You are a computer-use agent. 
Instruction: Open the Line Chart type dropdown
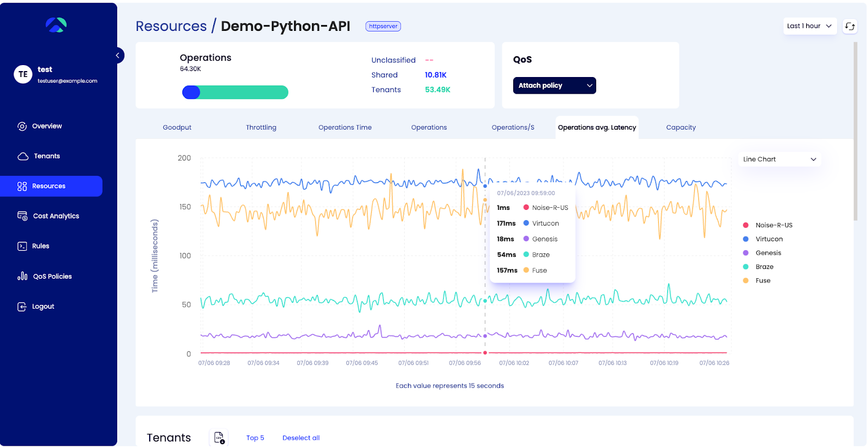779,159
